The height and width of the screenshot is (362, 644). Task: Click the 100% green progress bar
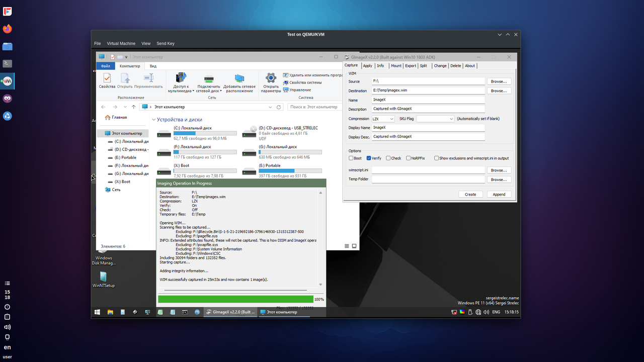235,299
